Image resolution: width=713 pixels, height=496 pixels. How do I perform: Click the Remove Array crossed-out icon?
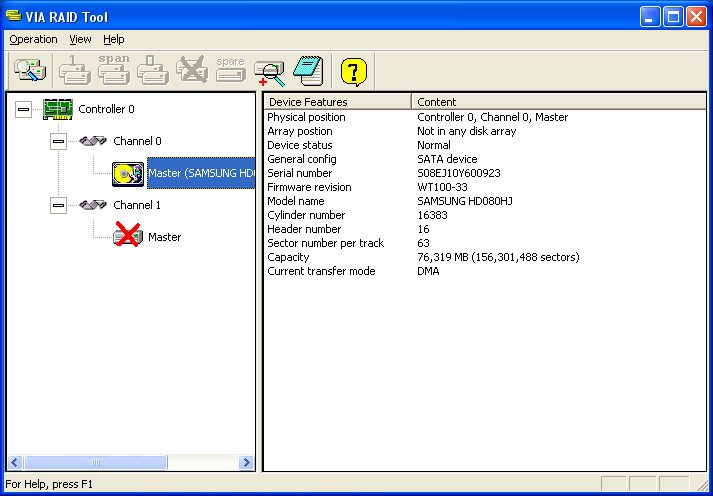click(192, 70)
